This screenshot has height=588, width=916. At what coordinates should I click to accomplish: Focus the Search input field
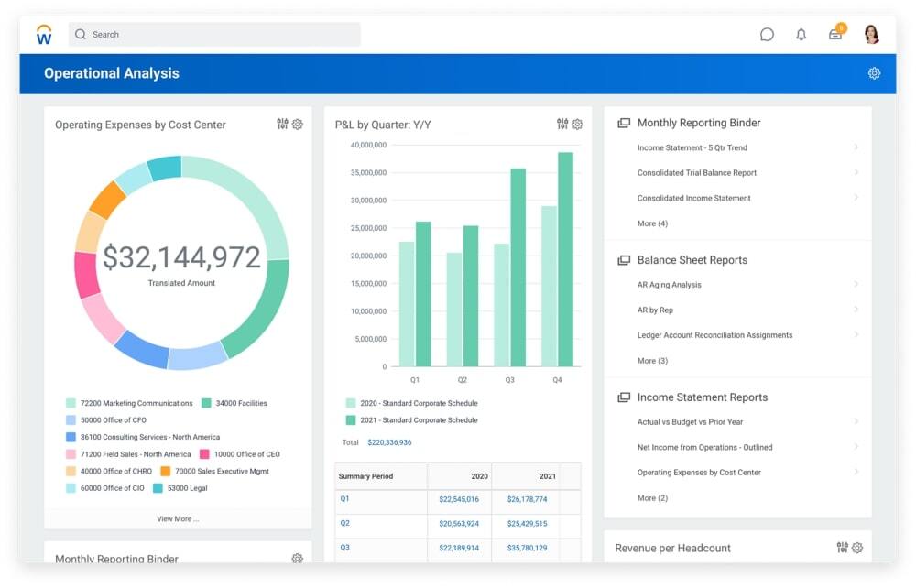click(x=214, y=35)
